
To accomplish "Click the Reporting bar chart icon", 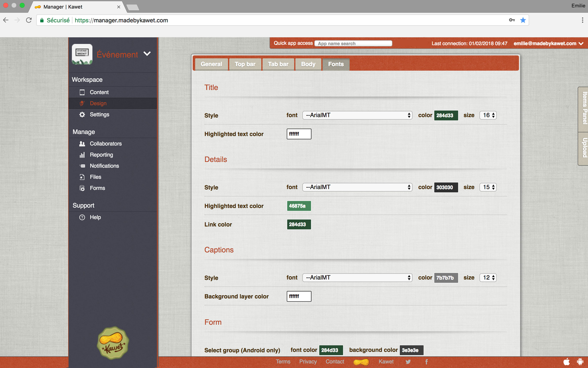I will (82, 155).
